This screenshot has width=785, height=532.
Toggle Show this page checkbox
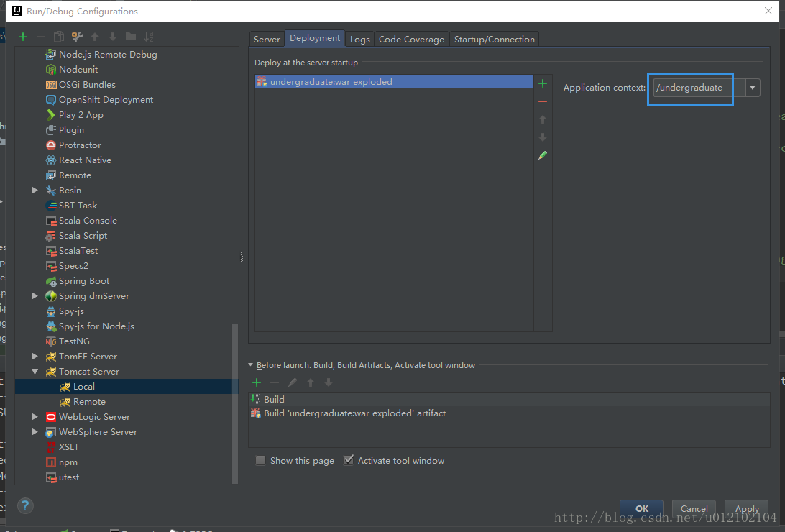click(260, 460)
